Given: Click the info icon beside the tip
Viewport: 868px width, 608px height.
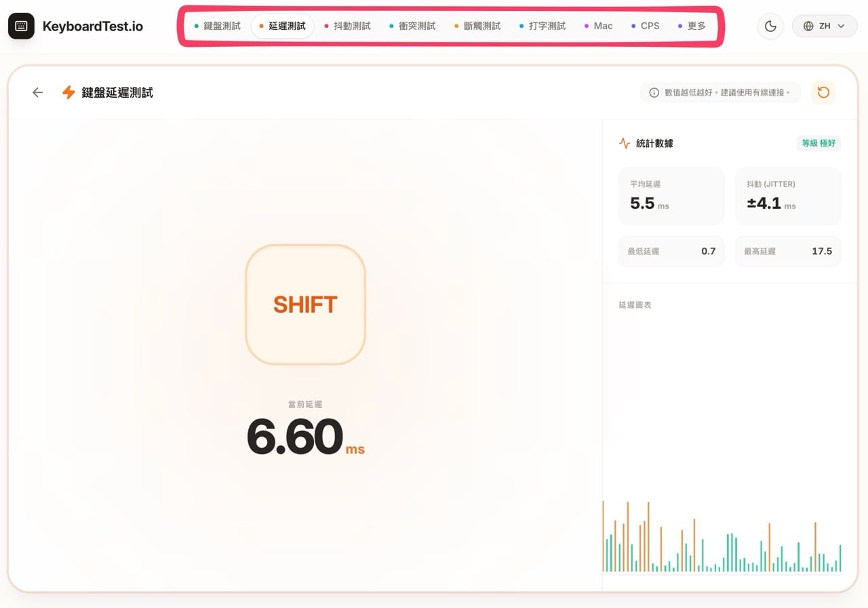Looking at the screenshot, I should tap(654, 92).
